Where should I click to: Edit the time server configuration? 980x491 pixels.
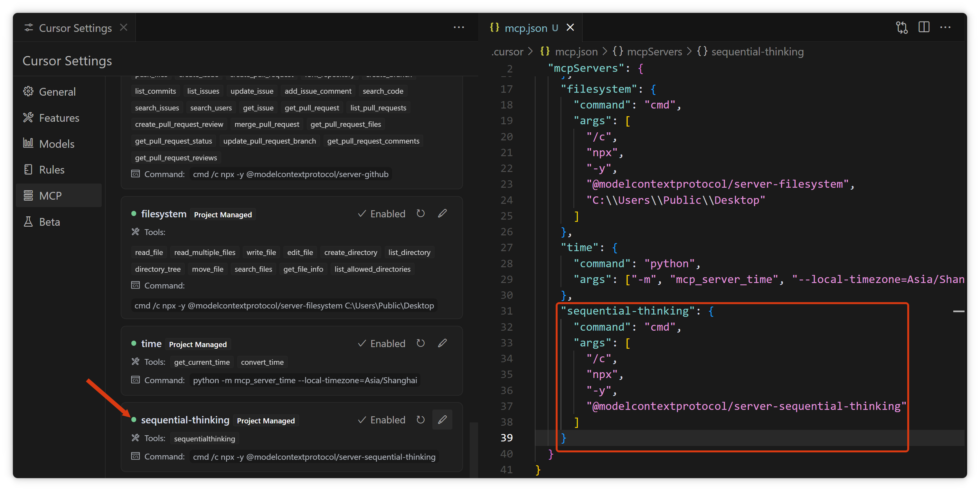click(442, 344)
